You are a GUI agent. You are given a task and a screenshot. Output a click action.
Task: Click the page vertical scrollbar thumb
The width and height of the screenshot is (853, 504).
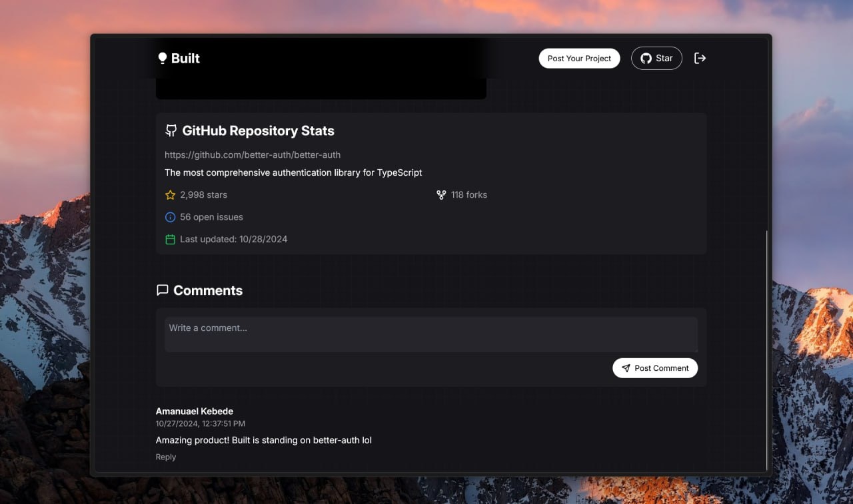(x=767, y=350)
